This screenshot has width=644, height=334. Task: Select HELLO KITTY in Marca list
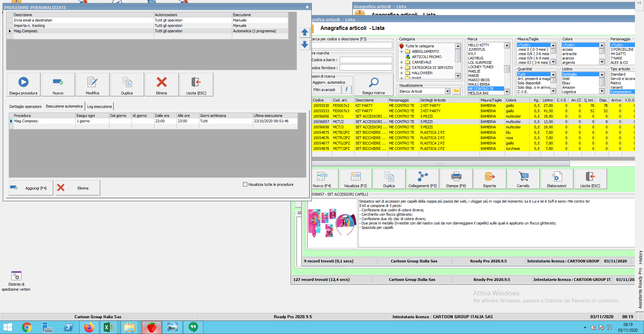coord(479,45)
